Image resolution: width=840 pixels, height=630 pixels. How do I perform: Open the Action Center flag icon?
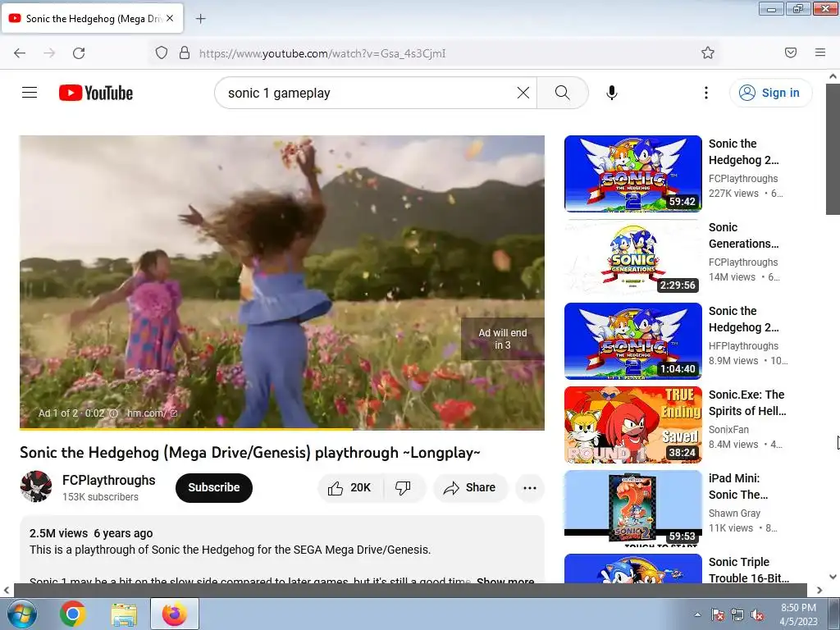point(717,614)
